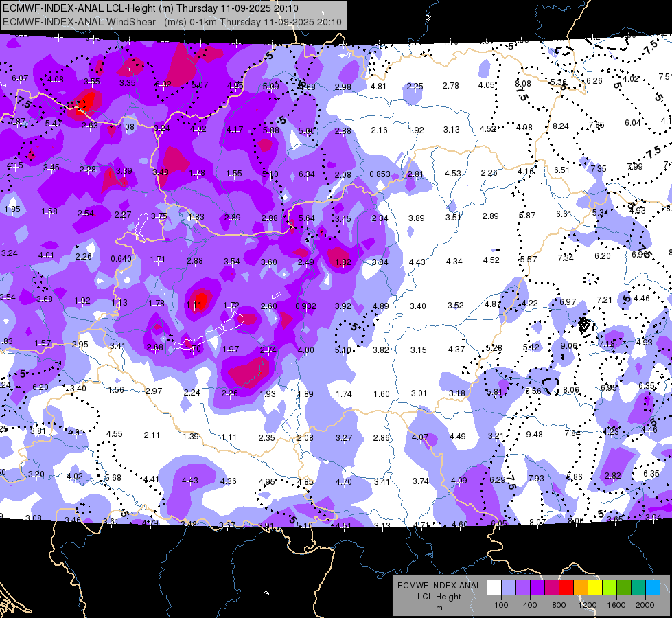This screenshot has height=618, width=672.
Task: Click the wind shear value 6.97
Action: (x=568, y=302)
